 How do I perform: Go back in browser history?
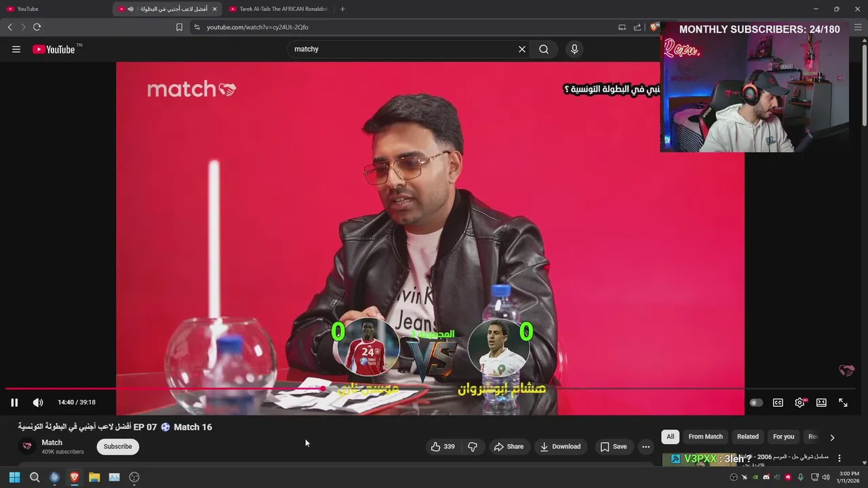pyautogui.click(x=9, y=27)
